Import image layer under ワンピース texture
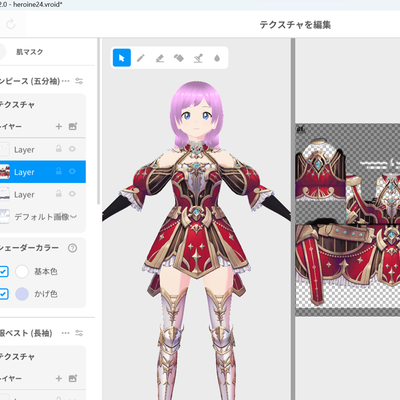Viewport: 400px width, 400px height. (73, 126)
